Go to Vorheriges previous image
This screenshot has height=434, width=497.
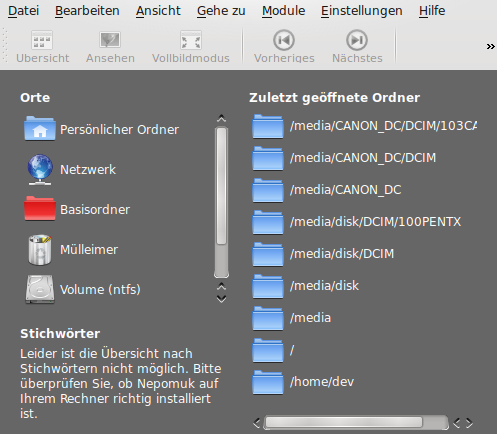click(284, 40)
